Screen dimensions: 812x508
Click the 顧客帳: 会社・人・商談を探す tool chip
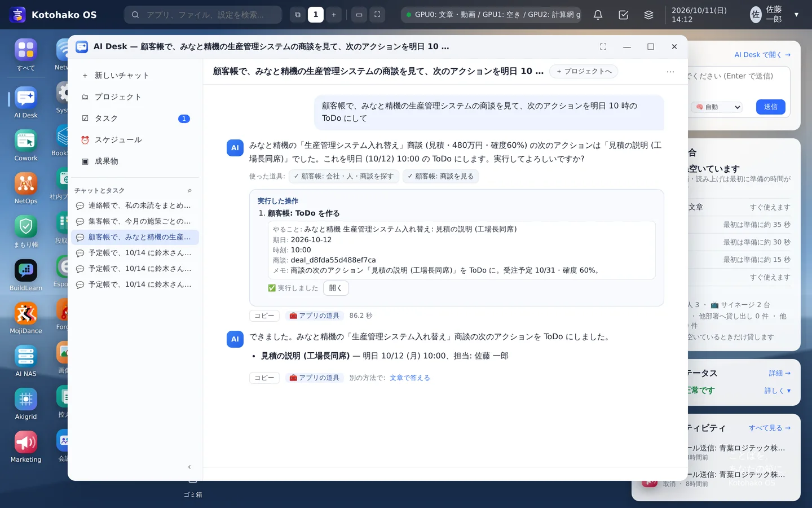344,177
